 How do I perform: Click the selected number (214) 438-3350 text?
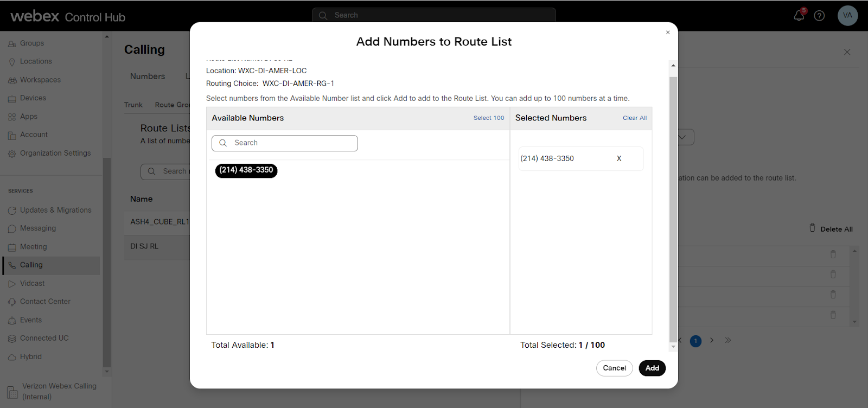tap(547, 158)
